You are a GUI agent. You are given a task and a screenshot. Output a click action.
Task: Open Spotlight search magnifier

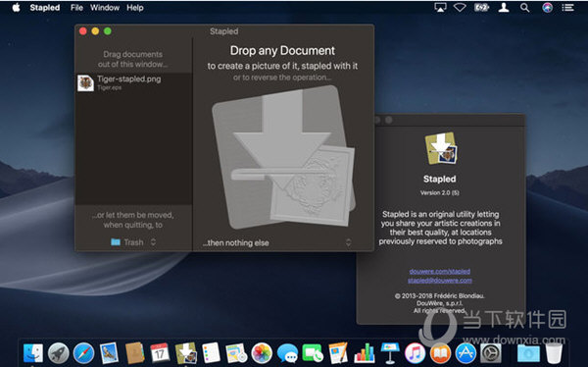tap(524, 8)
